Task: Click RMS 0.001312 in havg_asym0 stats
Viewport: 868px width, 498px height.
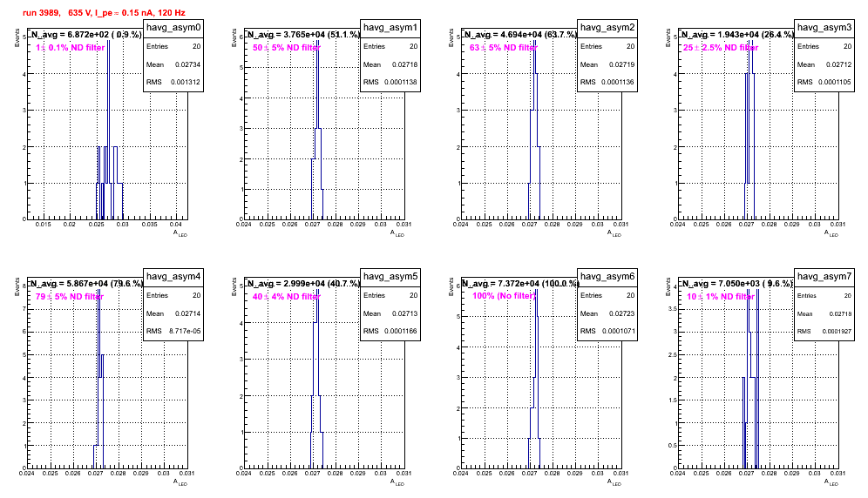Action: [x=173, y=82]
